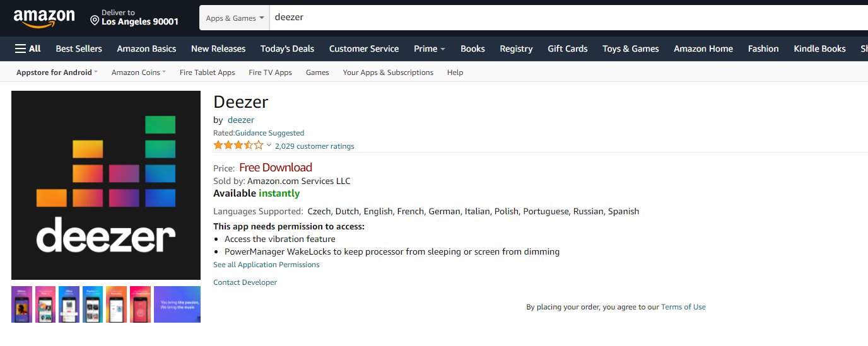Click the star rating icons

238,146
